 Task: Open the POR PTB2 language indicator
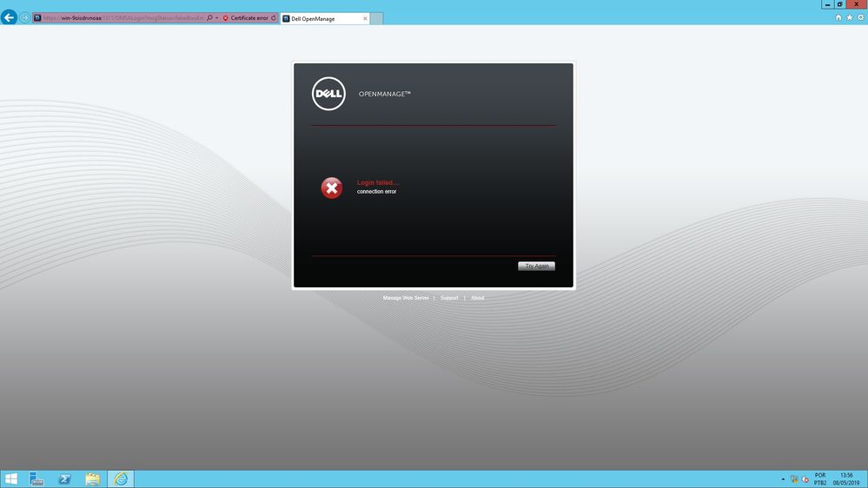tap(820, 479)
